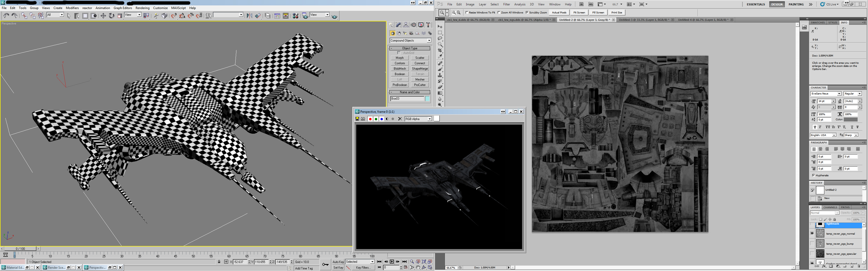Pick the Eyedropper tool in Photoshop
The height and width of the screenshot is (271, 868).
(x=440, y=57)
